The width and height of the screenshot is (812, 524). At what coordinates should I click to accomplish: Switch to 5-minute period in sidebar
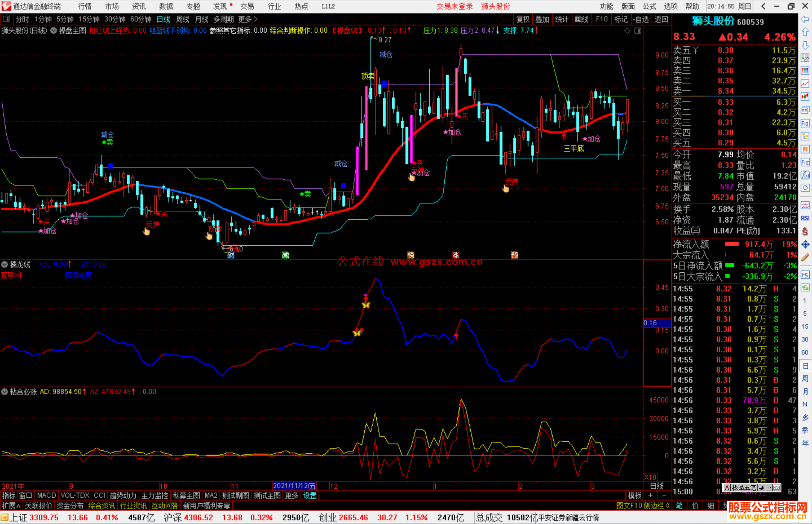[x=804, y=313]
